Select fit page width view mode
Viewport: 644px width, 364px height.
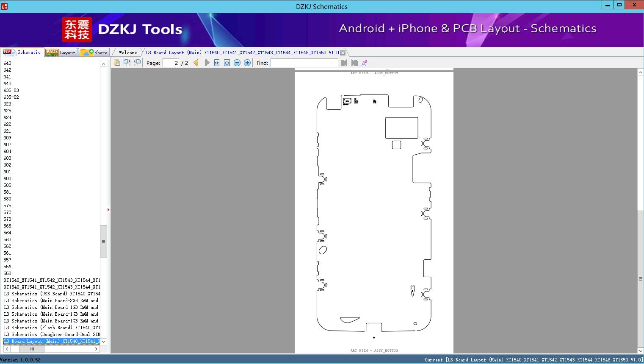coord(216,62)
